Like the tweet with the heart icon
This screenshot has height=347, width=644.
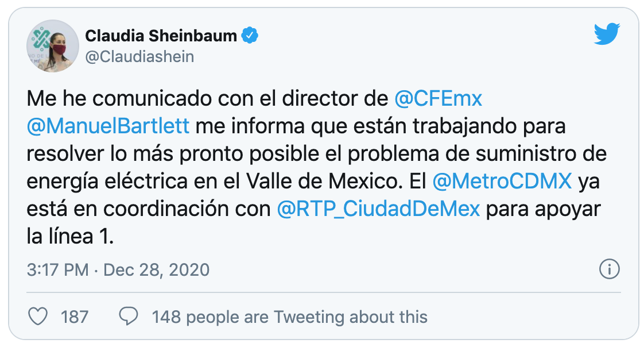coord(38,316)
